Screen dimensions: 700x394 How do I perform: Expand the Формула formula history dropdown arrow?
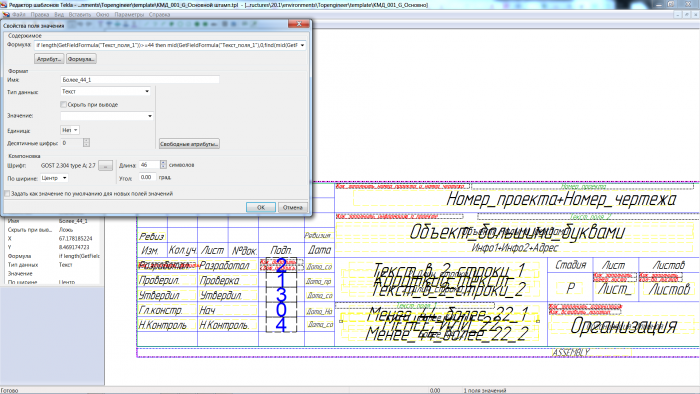pos(302,45)
